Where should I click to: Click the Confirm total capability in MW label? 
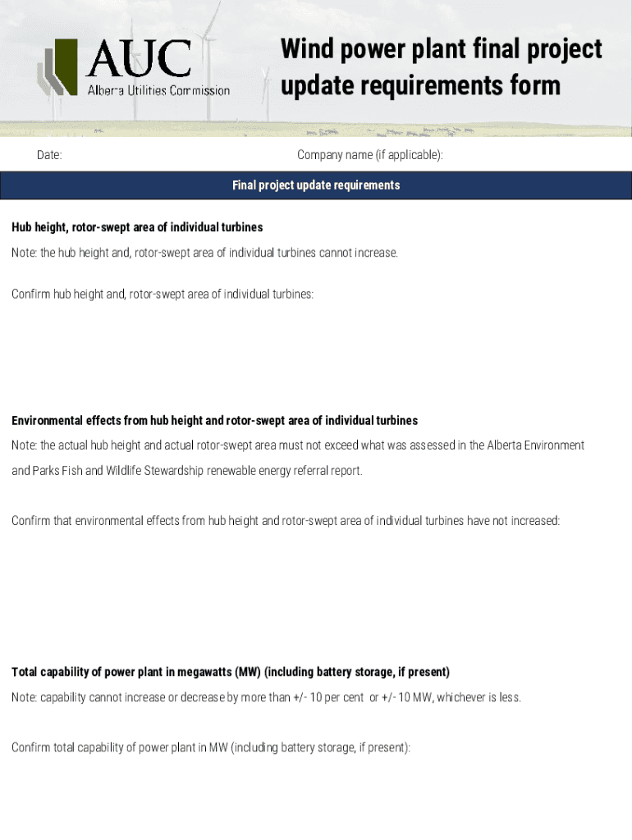(x=211, y=748)
